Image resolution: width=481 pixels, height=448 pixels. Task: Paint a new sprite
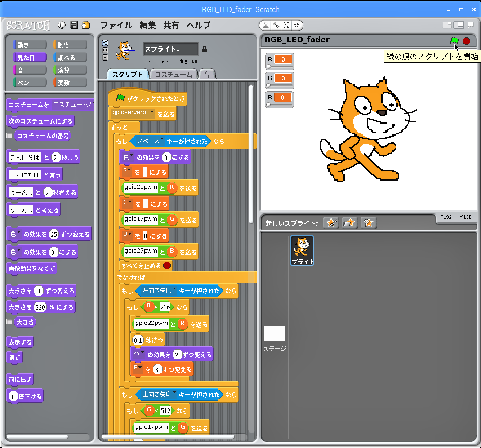point(331,223)
